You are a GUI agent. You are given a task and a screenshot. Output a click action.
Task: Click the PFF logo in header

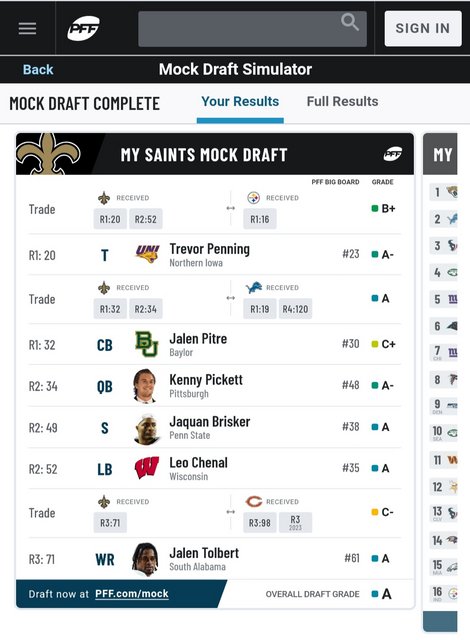(83, 28)
